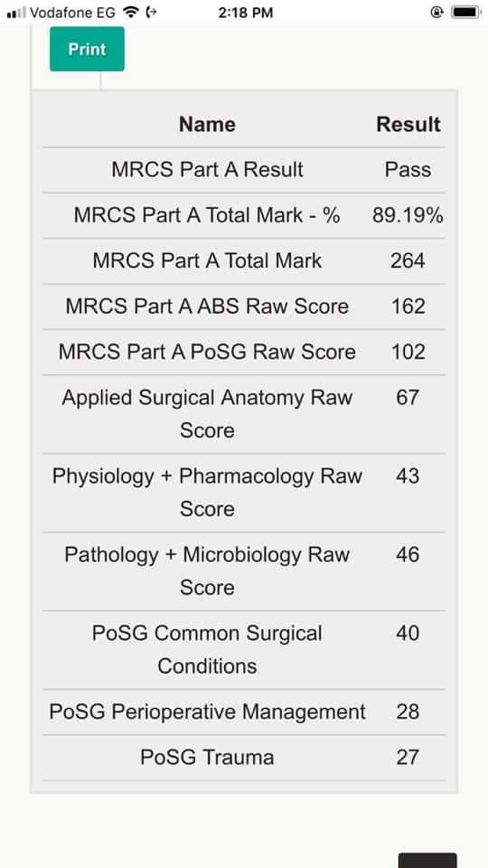This screenshot has height=868, width=488.
Task: Tap the battery icon in status bar
Action: (x=465, y=12)
